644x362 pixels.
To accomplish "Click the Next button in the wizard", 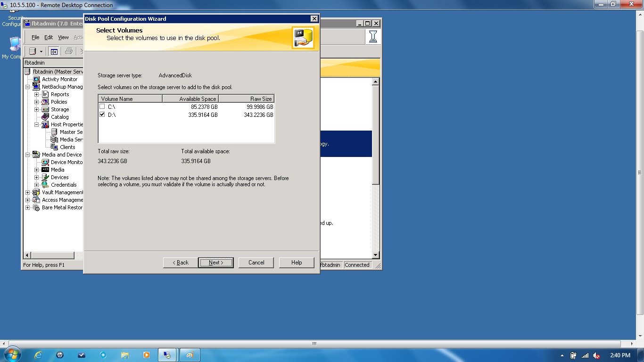I will click(x=216, y=263).
